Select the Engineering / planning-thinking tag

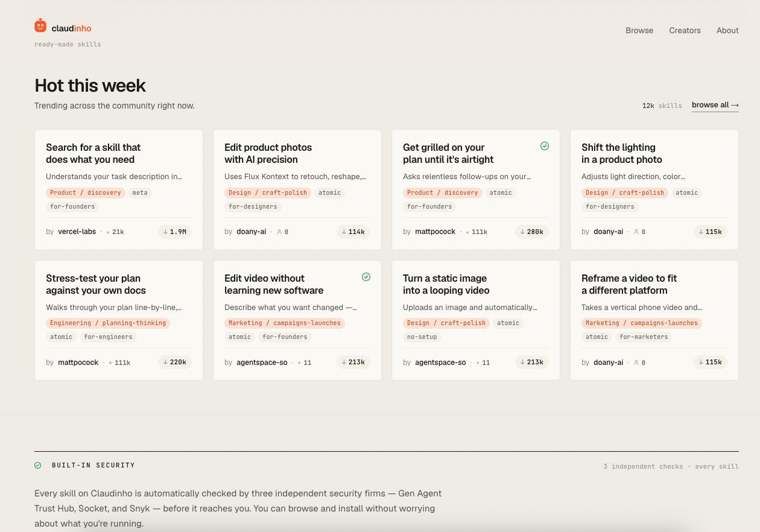(108, 323)
